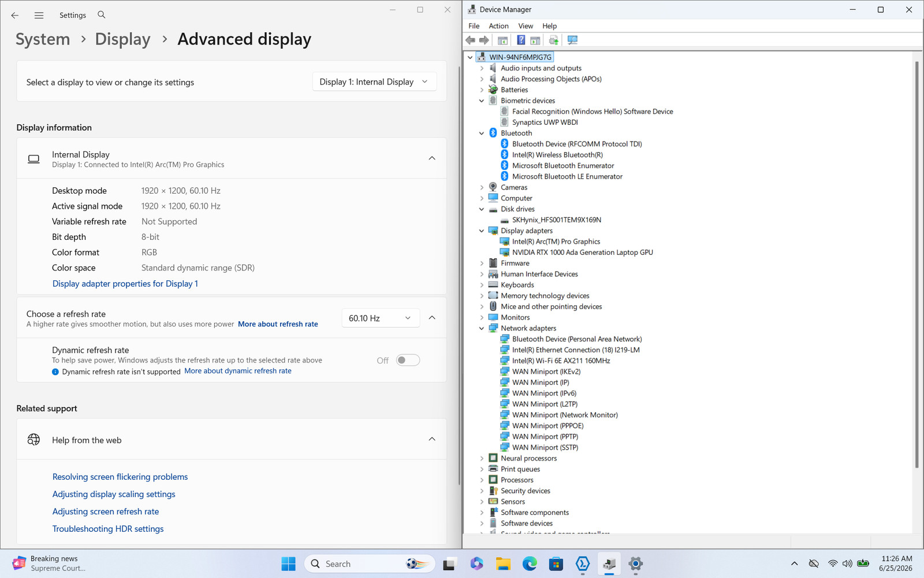The height and width of the screenshot is (578, 924).
Task: Click the Settings back arrow
Action: point(15,15)
